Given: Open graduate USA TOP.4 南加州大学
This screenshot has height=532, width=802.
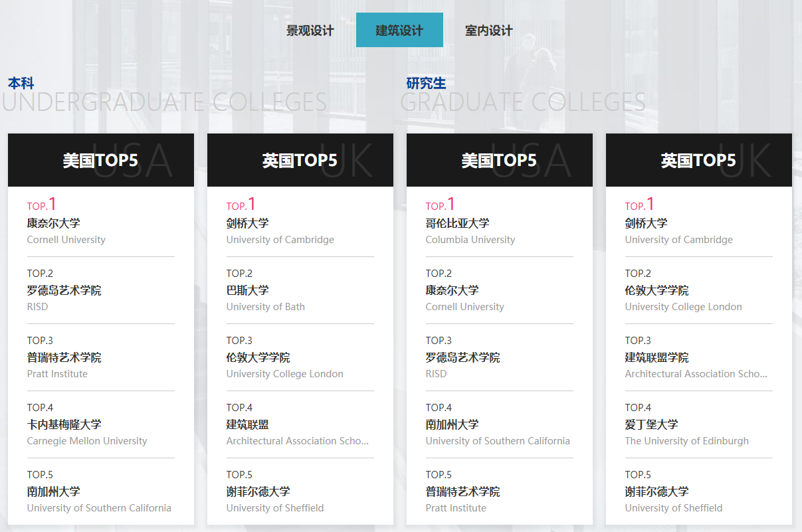Looking at the screenshot, I should click(x=452, y=424).
